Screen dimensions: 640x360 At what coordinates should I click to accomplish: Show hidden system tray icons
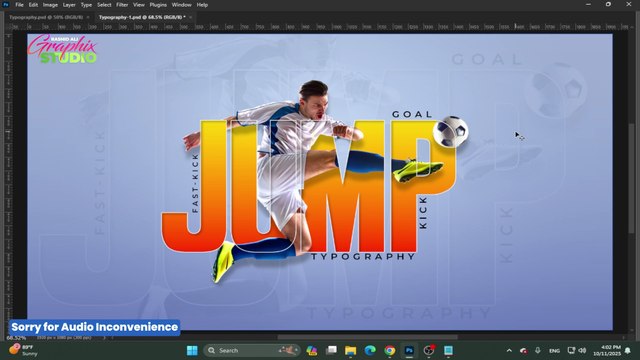pyautogui.click(x=509, y=351)
